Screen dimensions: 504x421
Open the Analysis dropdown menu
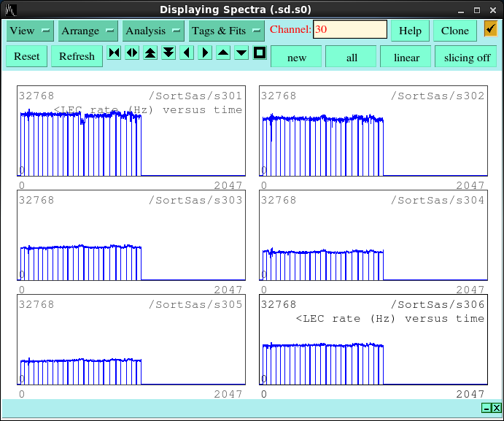pos(153,31)
